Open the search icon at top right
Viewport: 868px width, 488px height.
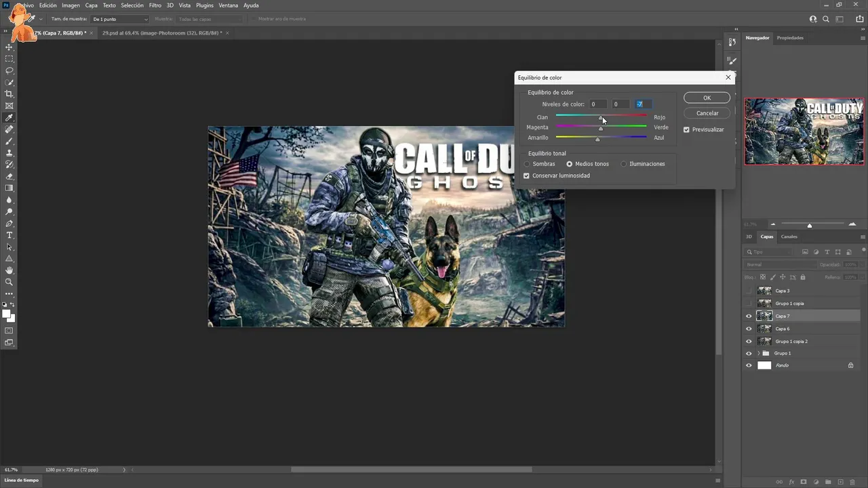pos(827,19)
